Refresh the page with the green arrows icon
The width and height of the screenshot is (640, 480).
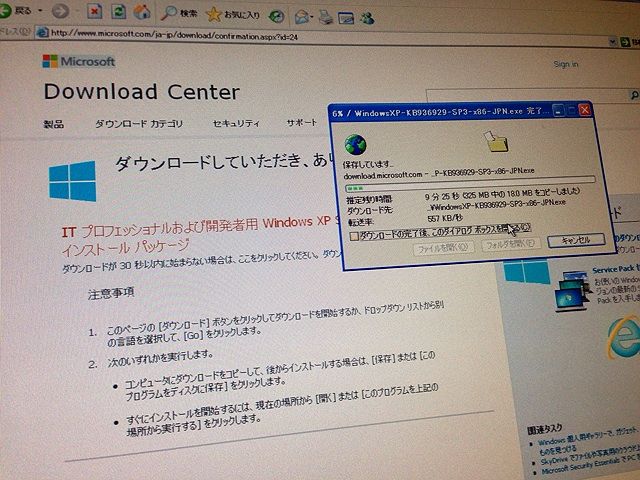(x=118, y=11)
